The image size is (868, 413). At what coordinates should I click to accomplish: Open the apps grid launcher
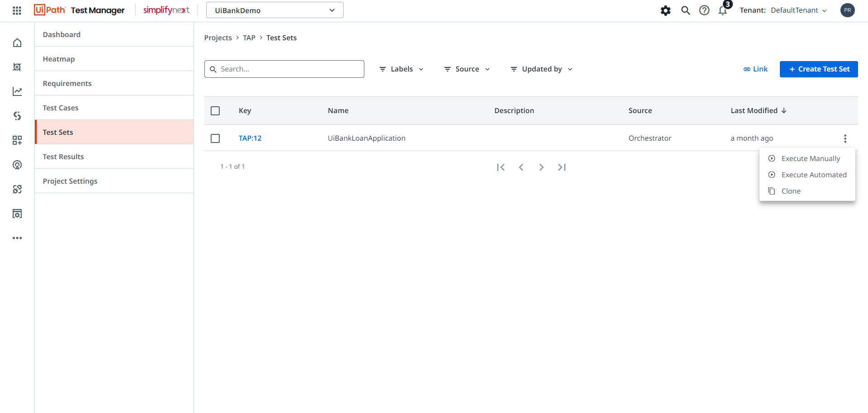tap(17, 10)
